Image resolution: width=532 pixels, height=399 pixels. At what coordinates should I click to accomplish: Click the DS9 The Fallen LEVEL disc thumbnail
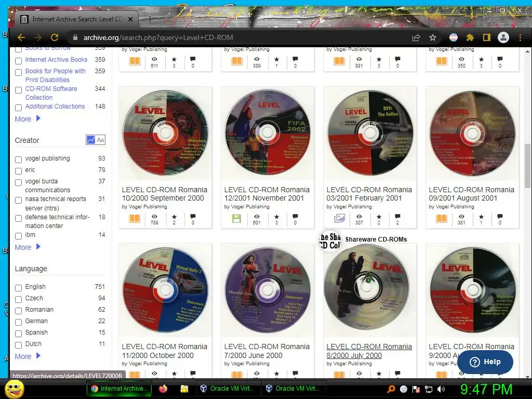(x=370, y=133)
